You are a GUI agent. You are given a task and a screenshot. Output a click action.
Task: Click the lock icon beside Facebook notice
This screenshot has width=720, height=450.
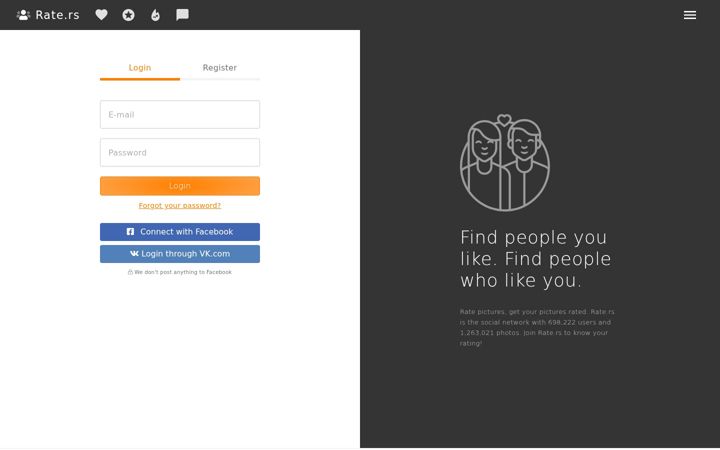[130, 272]
